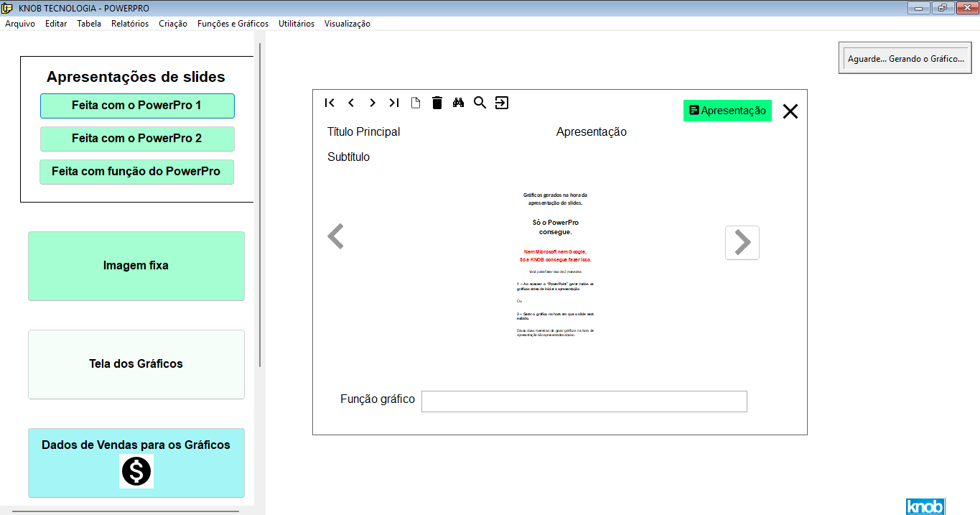Click Título Principal label
Image resolution: width=980 pixels, height=515 pixels.
point(364,132)
